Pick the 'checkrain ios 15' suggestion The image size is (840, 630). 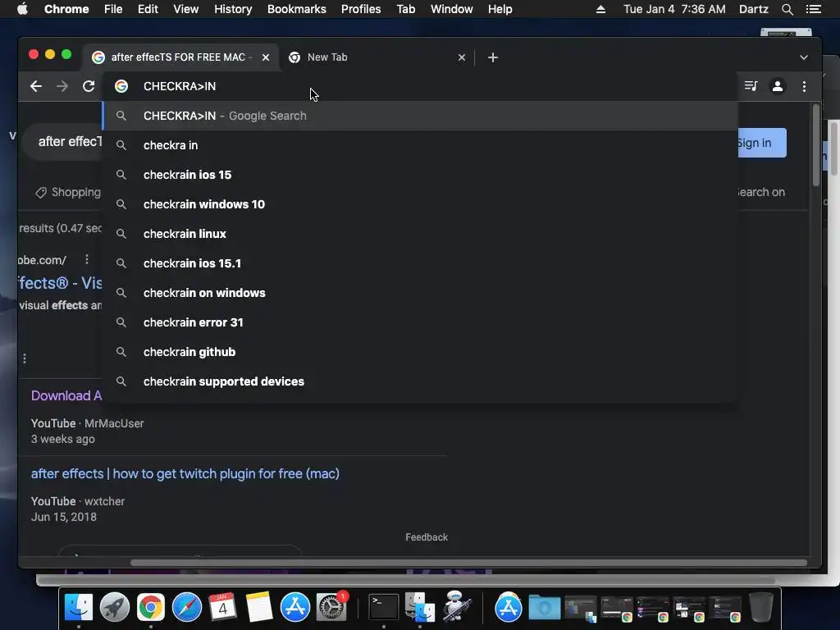tap(421, 175)
